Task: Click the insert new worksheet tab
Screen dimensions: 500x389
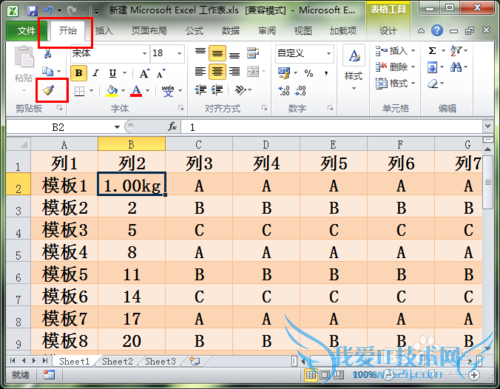Action: 195,361
